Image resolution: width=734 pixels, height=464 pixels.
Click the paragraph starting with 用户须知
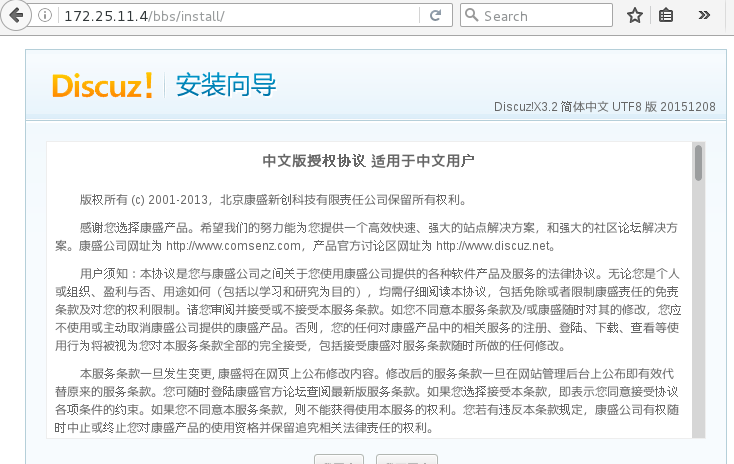[368, 309]
